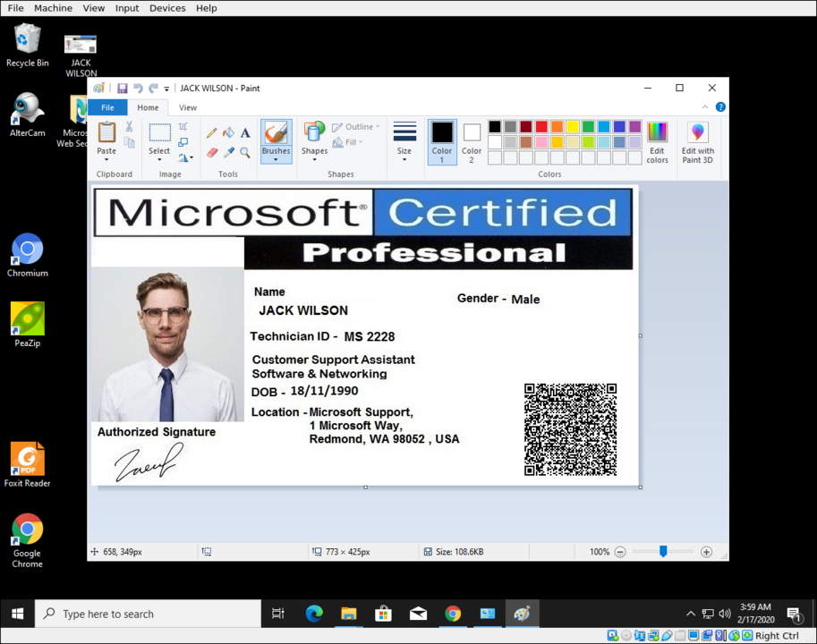The image size is (817, 644).
Task: Switch to the View tab in Paint
Action: click(x=188, y=107)
